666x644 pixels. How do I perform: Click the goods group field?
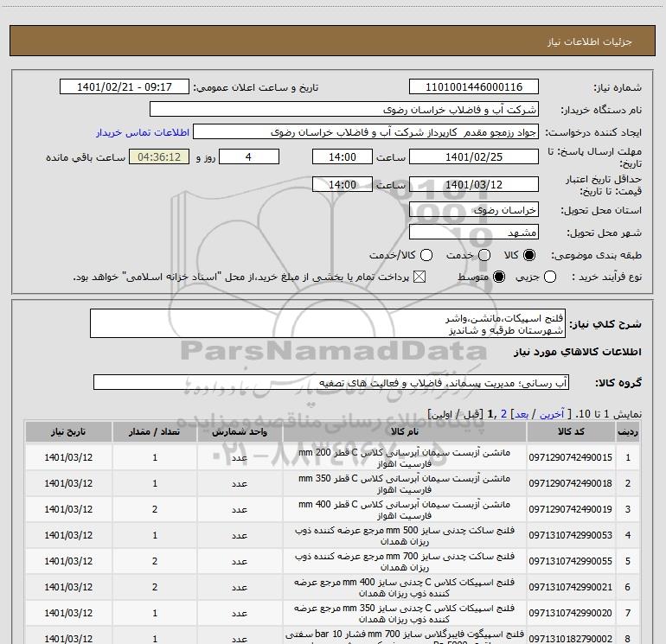(331, 382)
